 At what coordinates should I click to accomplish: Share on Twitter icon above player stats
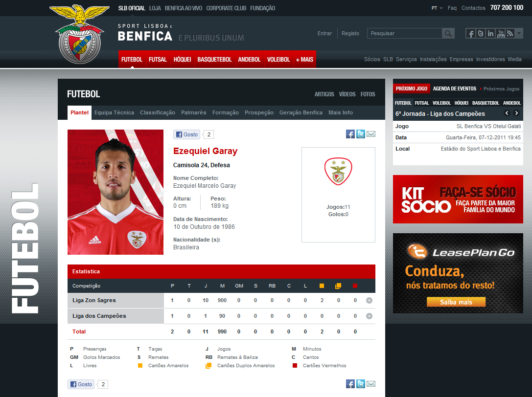click(361, 134)
